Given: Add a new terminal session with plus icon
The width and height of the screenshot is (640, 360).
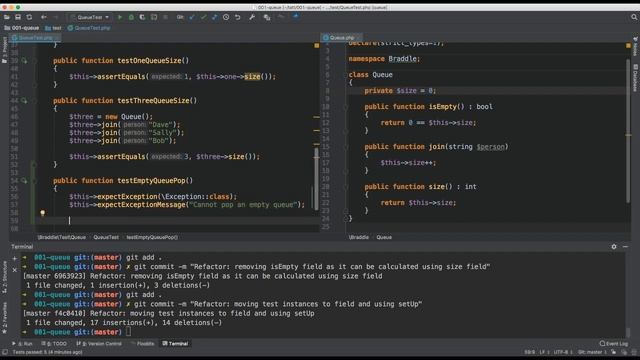Looking at the screenshot, I should pos(15,258).
